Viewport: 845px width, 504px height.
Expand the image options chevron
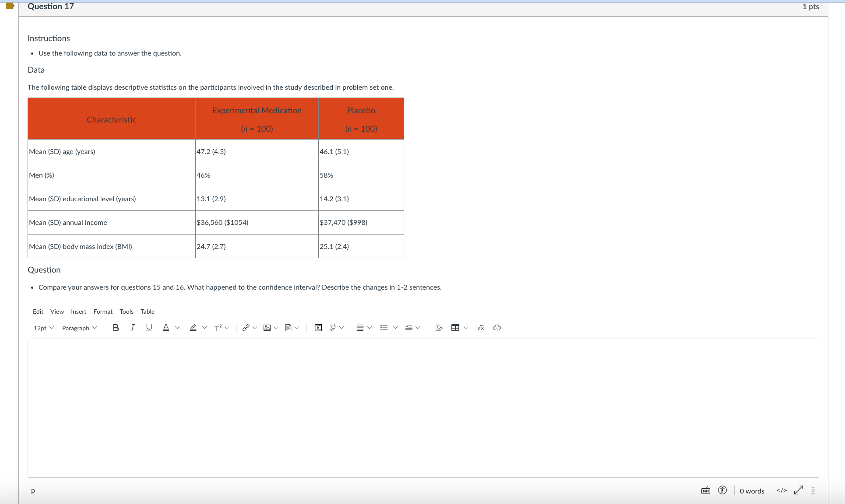coord(276,328)
